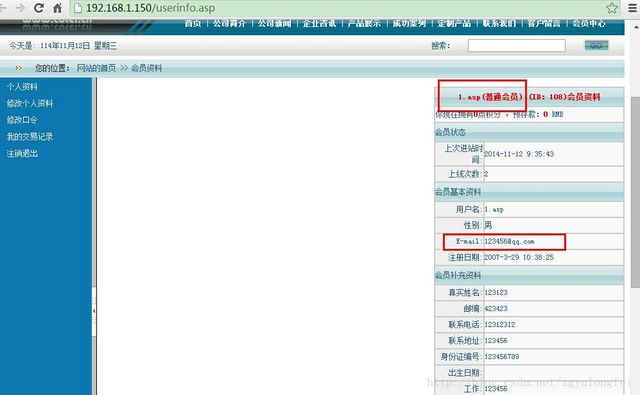Open 个人资料 in the left sidebar
The width and height of the screenshot is (640, 395).
click(22, 87)
